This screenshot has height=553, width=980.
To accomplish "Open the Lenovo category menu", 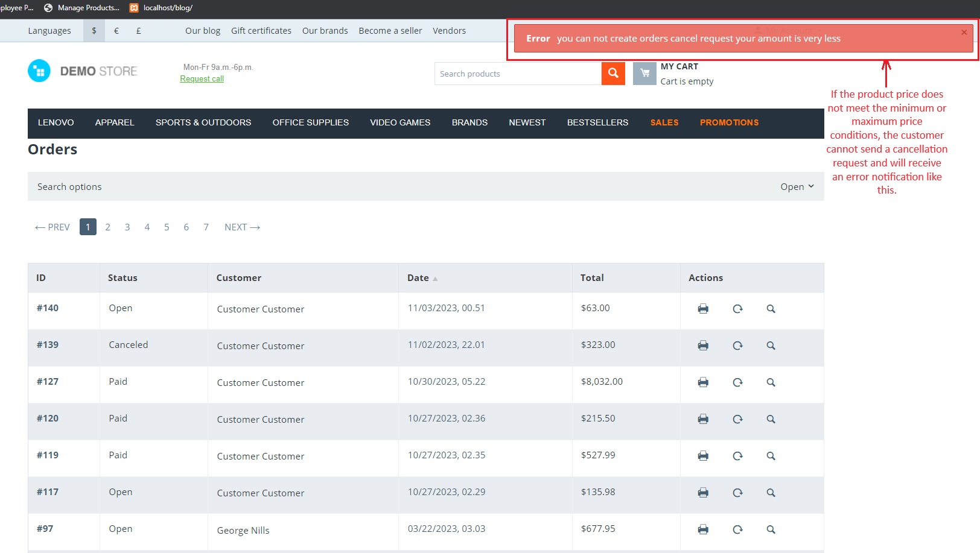I will tap(56, 122).
